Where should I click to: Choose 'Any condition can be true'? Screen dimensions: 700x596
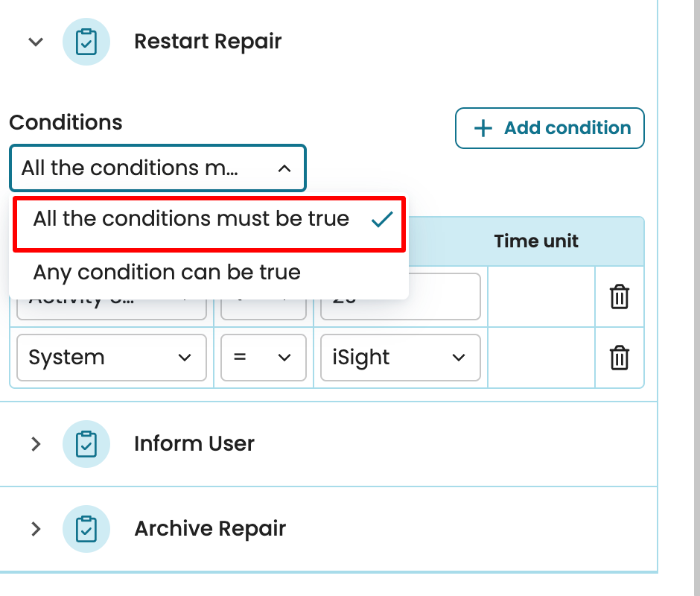pos(167,273)
